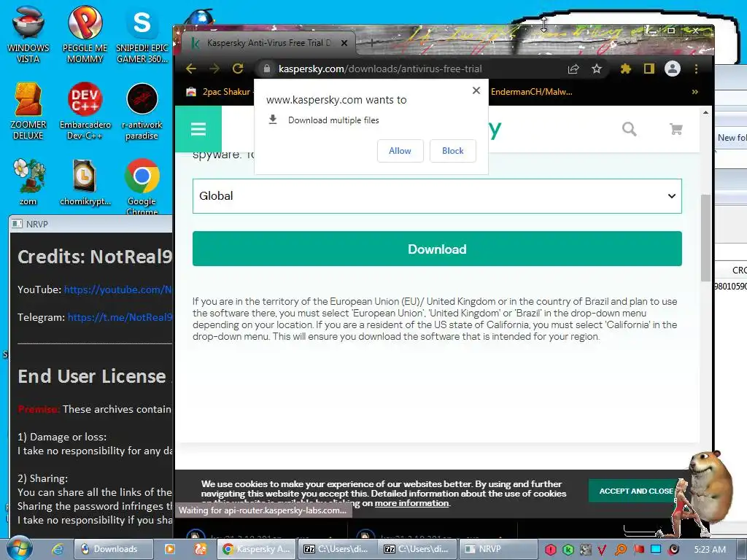Open EndermanCH/Malw... bookmark

click(532, 91)
